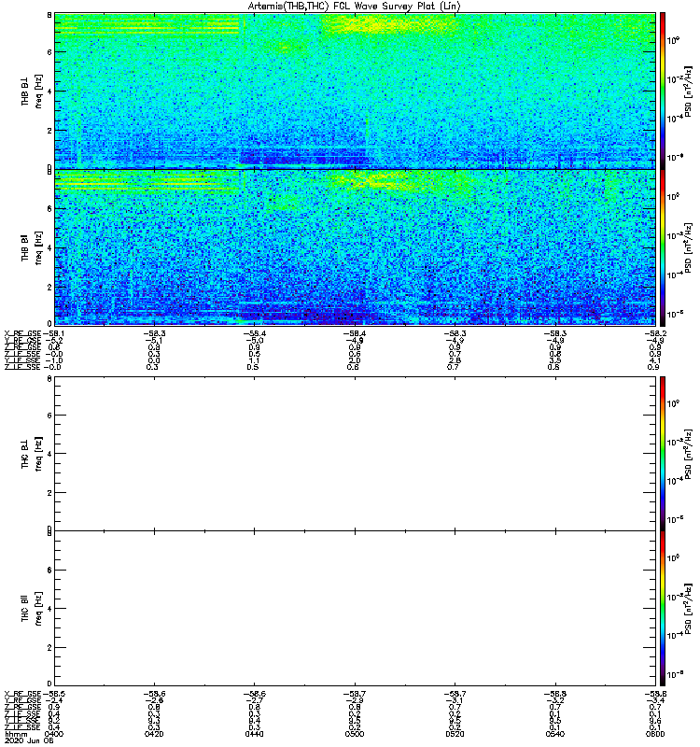The height and width of the screenshot is (747, 700).
Task: Click the 'hhmm' axis label
Action: (x=16, y=734)
